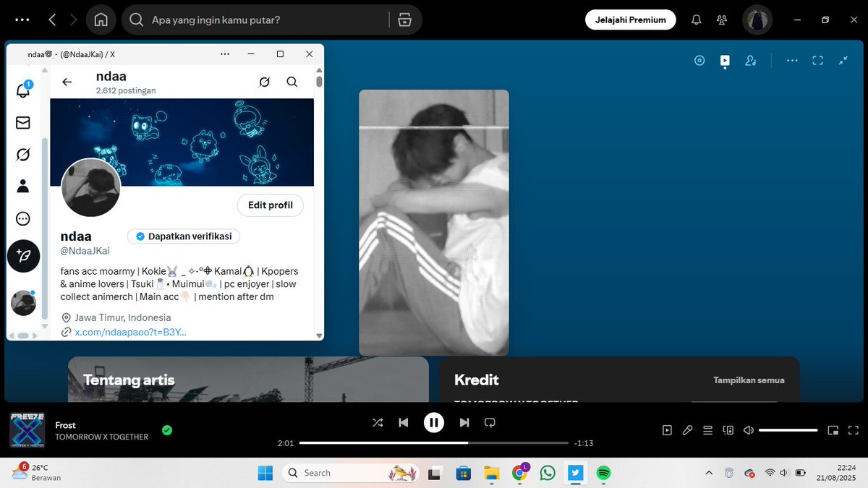Go forward in Spotify navigation
This screenshot has height=488, width=868.
pos(73,20)
